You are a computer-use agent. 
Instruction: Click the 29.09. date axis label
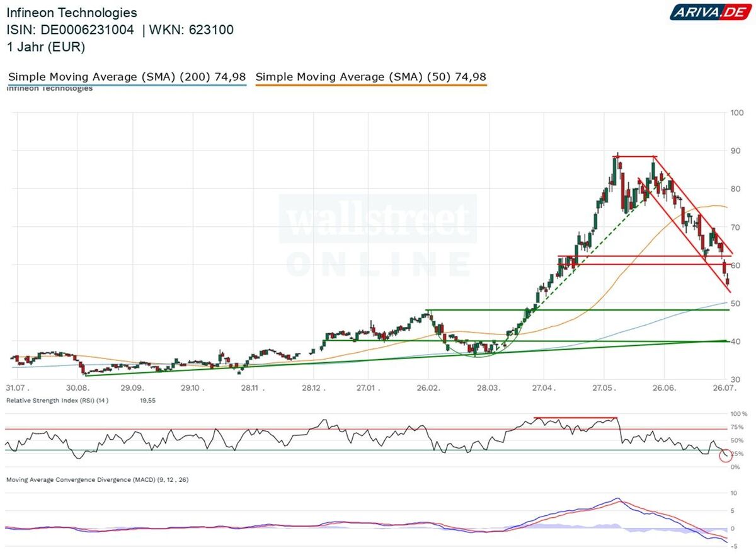coord(132,389)
